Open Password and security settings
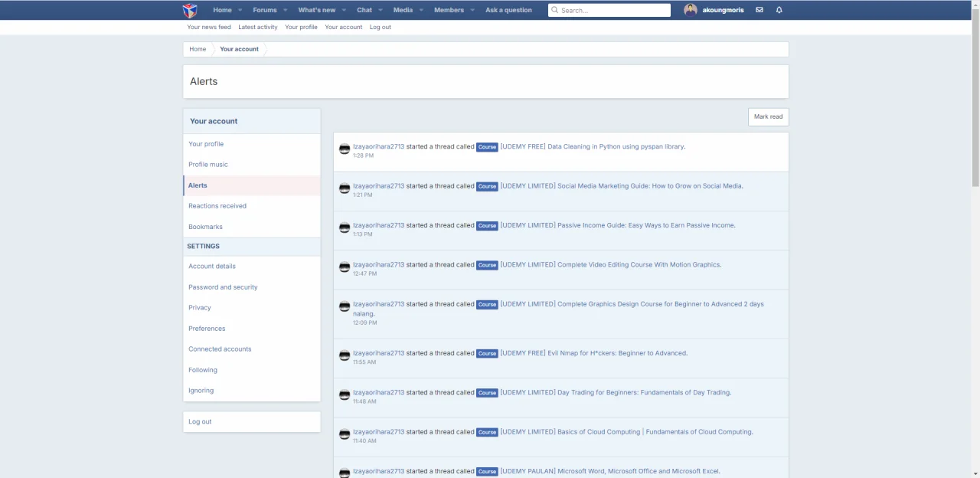 (x=252, y=287)
